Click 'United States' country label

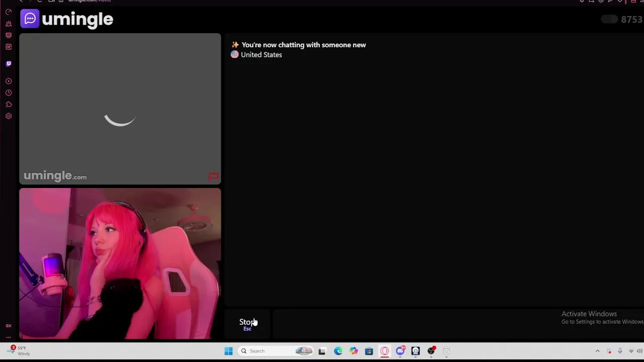(x=261, y=55)
